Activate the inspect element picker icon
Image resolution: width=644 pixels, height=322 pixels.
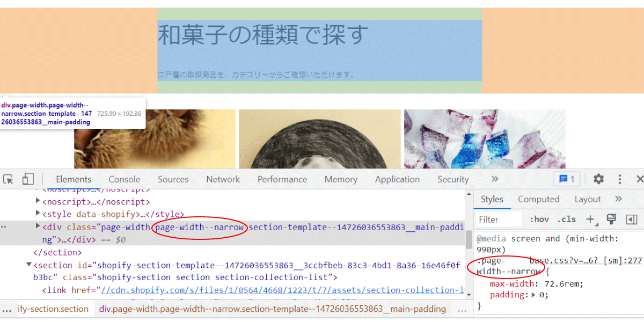pos(8,179)
